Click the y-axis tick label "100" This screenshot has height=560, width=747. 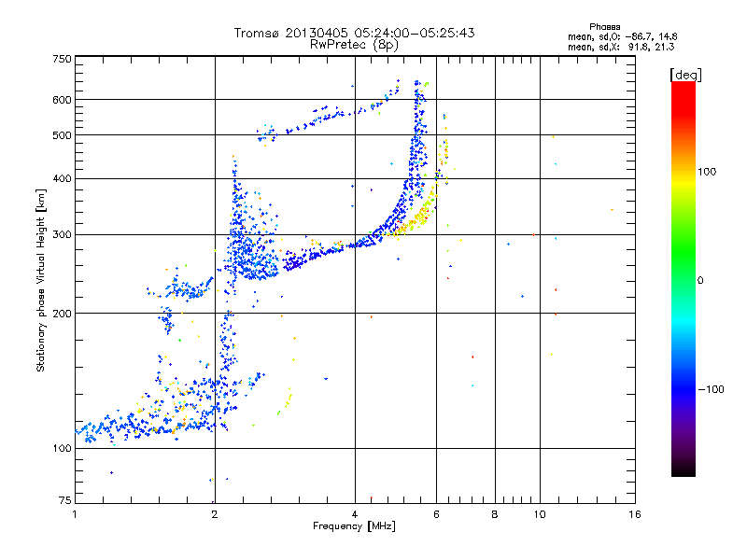(62, 448)
